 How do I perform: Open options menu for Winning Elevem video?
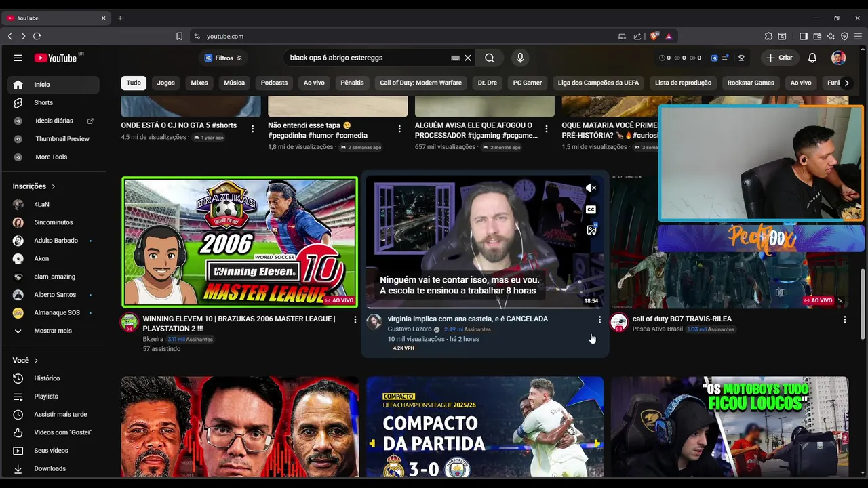(x=355, y=319)
